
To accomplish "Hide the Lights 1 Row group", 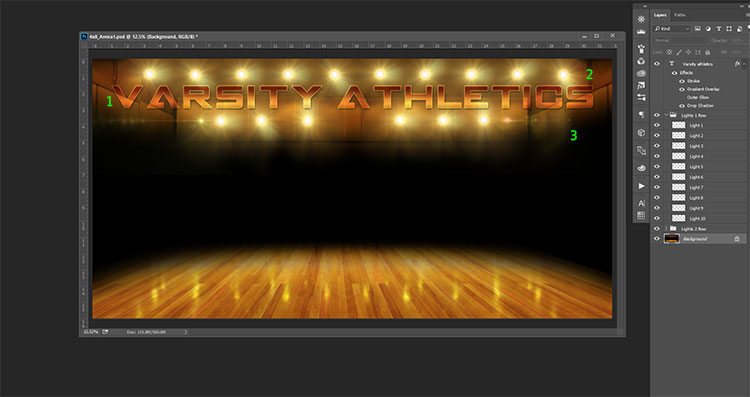I will [657, 115].
